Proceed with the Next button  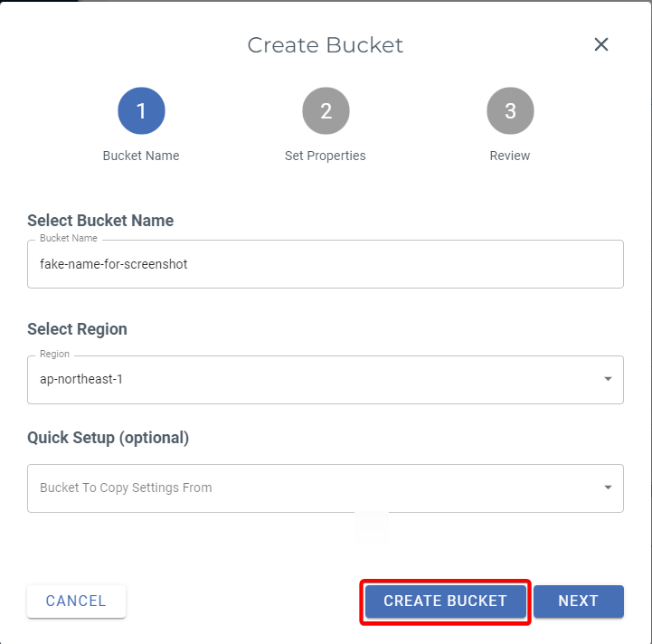click(578, 601)
